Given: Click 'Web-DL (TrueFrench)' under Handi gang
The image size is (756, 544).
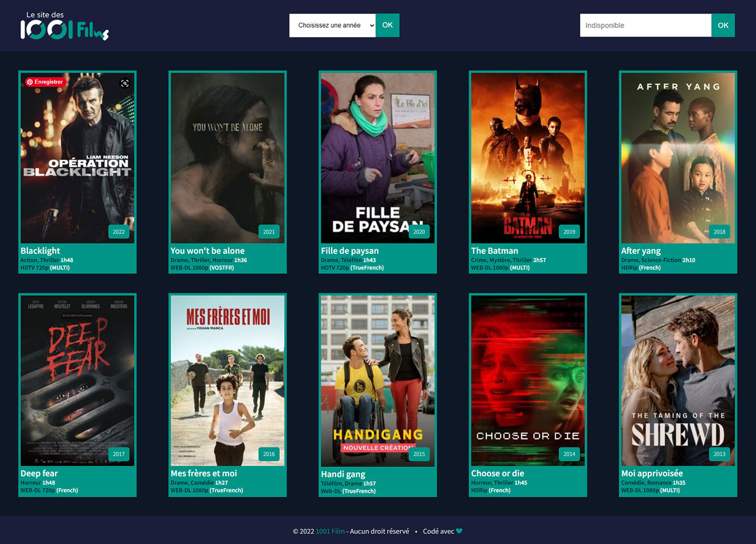Looking at the screenshot, I should coord(348,491).
